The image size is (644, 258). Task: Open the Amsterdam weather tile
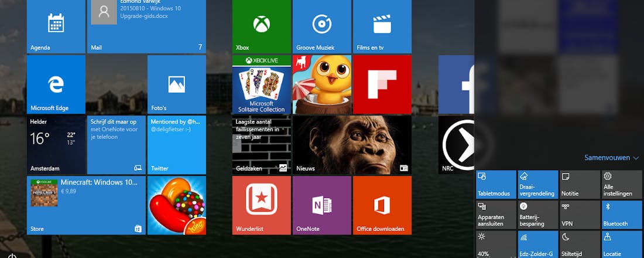point(56,145)
